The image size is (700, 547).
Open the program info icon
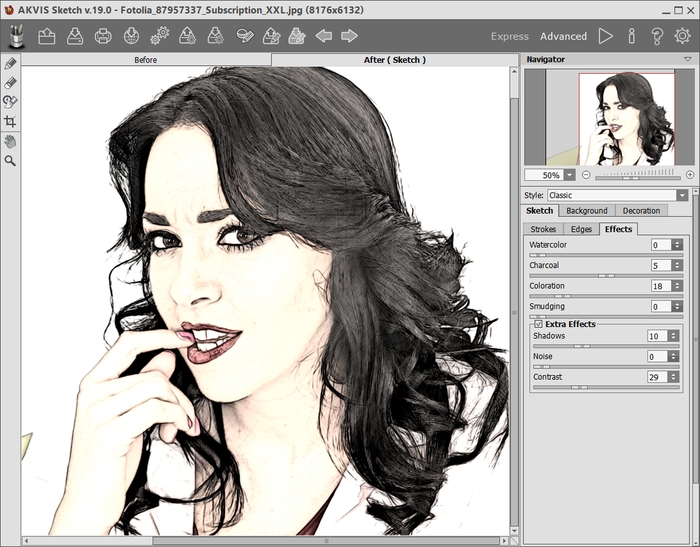(631, 36)
